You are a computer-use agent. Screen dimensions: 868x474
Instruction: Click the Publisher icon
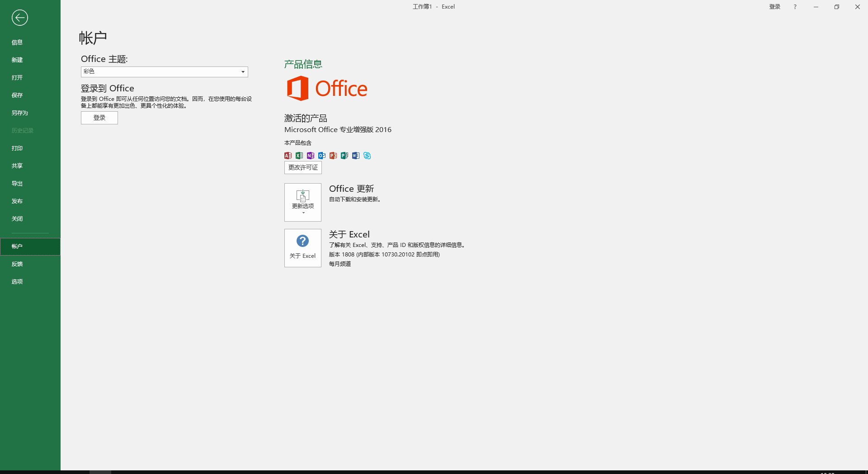[344, 155]
